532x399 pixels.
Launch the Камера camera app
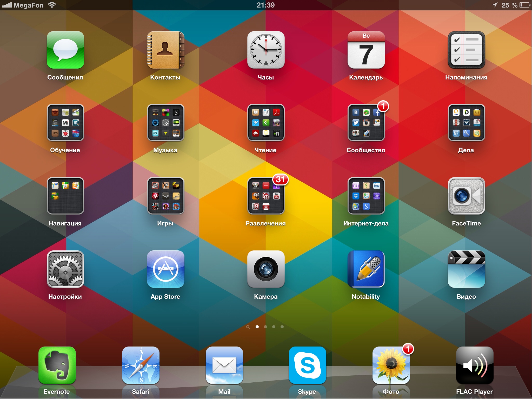(266, 269)
